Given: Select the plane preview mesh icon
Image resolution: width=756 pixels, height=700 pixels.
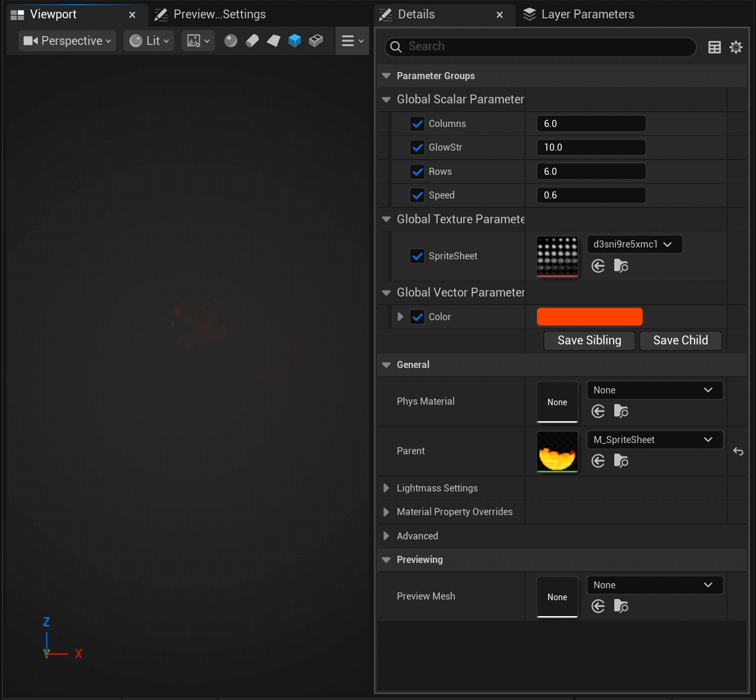Looking at the screenshot, I should pyautogui.click(x=273, y=41).
